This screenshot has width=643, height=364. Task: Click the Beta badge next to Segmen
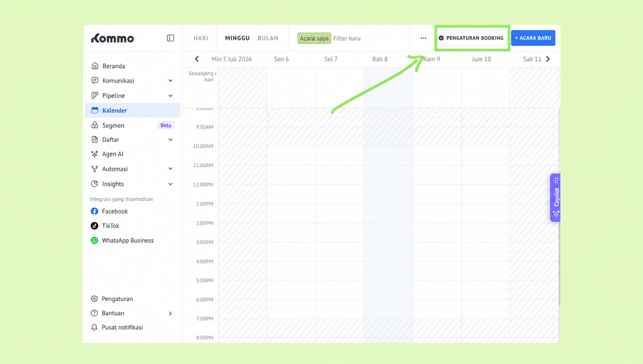[x=166, y=125]
